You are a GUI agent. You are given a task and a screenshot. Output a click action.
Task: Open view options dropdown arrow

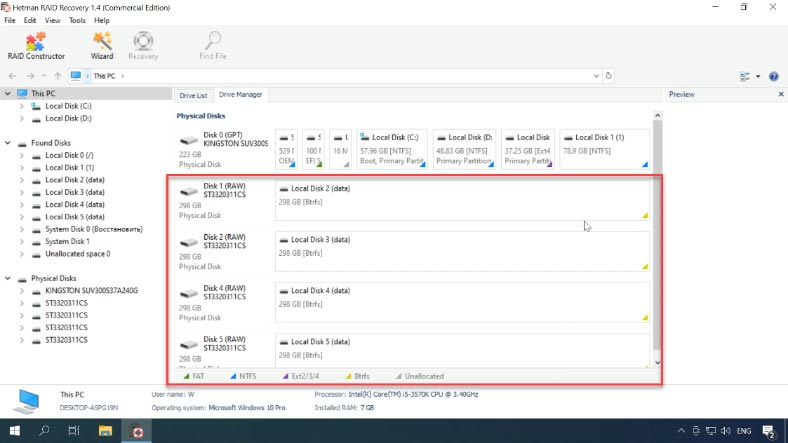[758, 76]
